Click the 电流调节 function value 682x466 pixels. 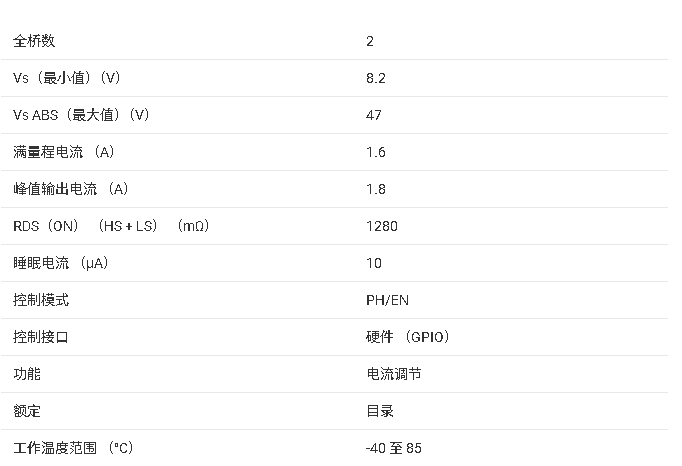coord(394,374)
